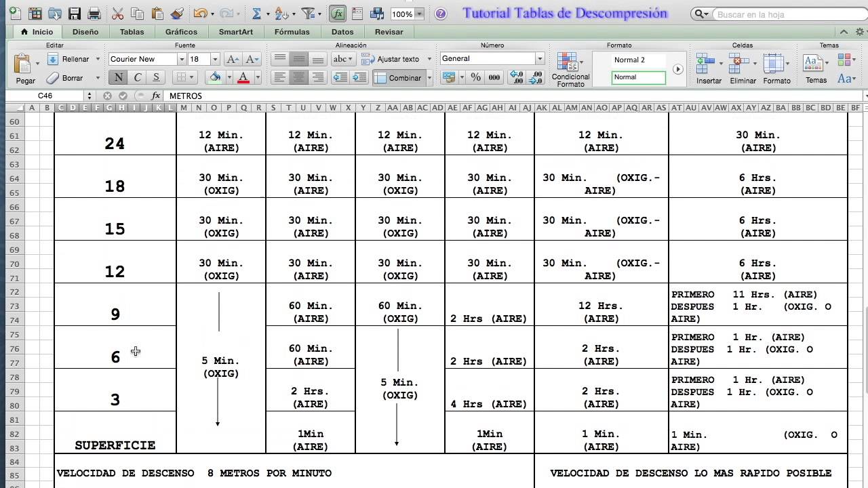Open font size 18 dropdown
The height and width of the screenshot is (488, 868).
click(215, 59)
